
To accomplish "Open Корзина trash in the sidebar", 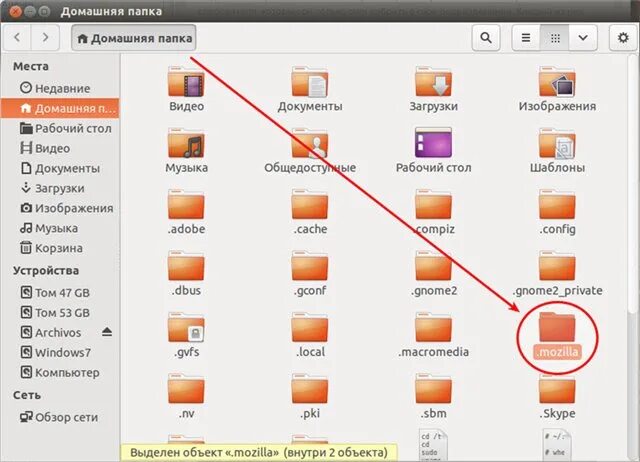I will pos(60,248).
